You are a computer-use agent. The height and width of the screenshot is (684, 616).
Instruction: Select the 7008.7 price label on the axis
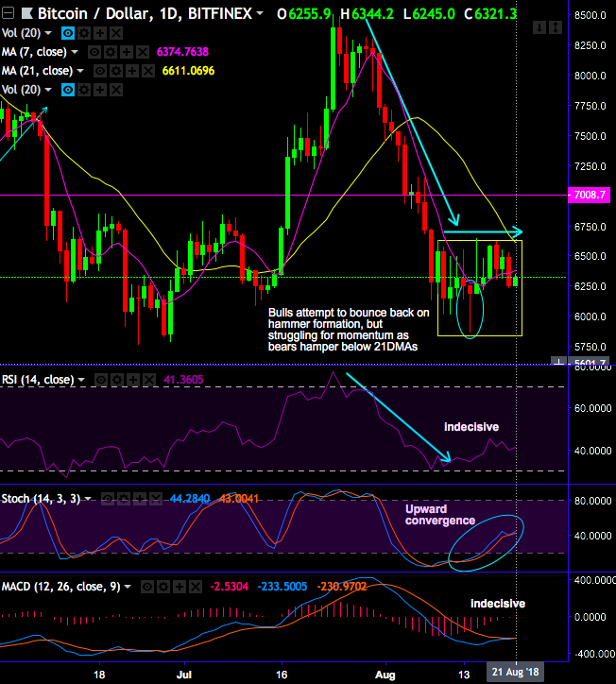[x=590, y=195]
